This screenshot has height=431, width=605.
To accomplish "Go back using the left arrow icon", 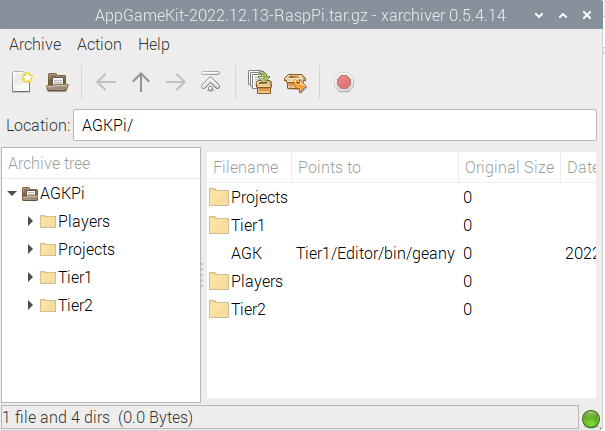I will point(105,82).
